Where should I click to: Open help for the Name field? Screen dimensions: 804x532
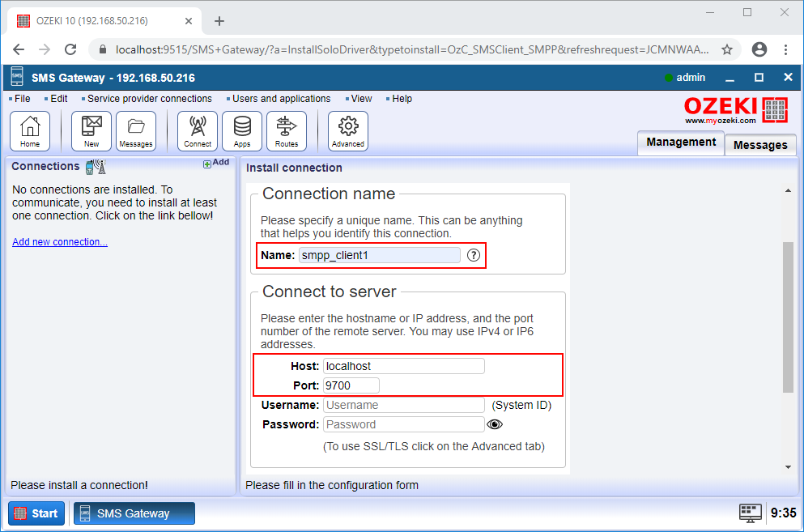tap(473, 255)
